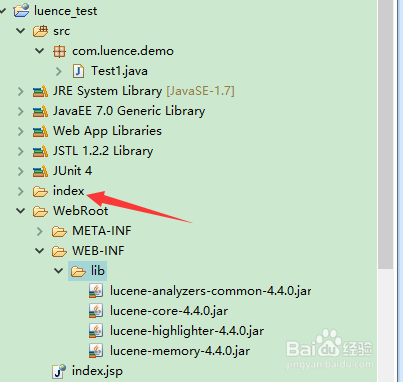Expand the META-INF folder

pyautogui.click(x=40, y=231)
